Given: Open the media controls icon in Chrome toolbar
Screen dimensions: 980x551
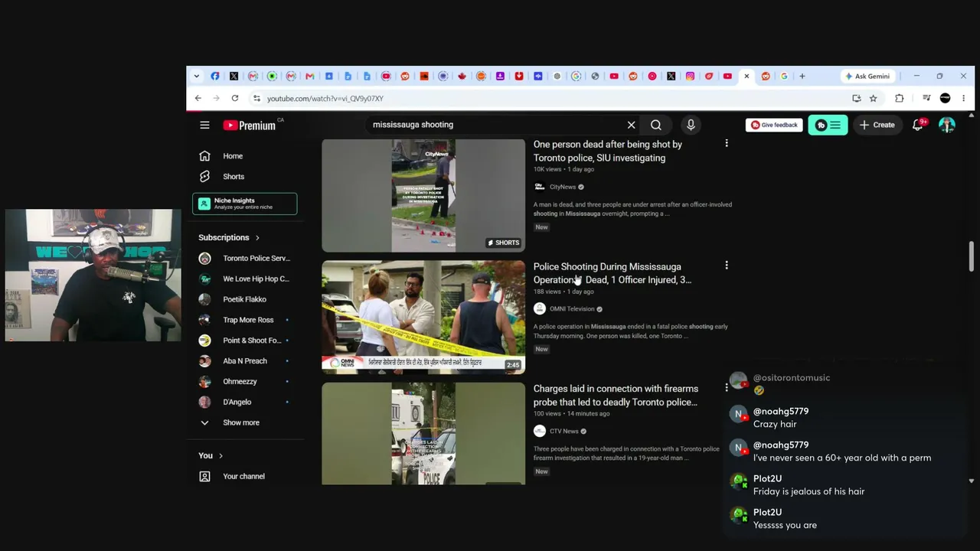Looking at the screenshot, I should coord(926,98).
